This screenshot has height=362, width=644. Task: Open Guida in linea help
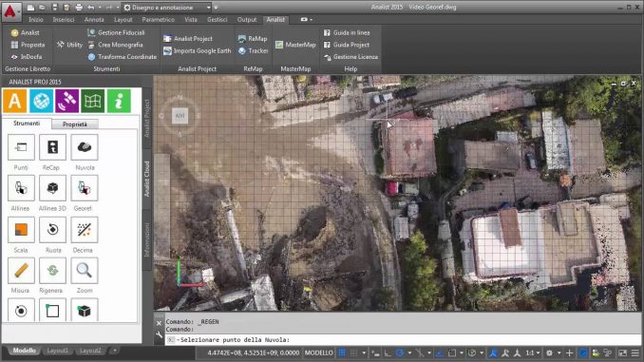[x=347, y=32]
